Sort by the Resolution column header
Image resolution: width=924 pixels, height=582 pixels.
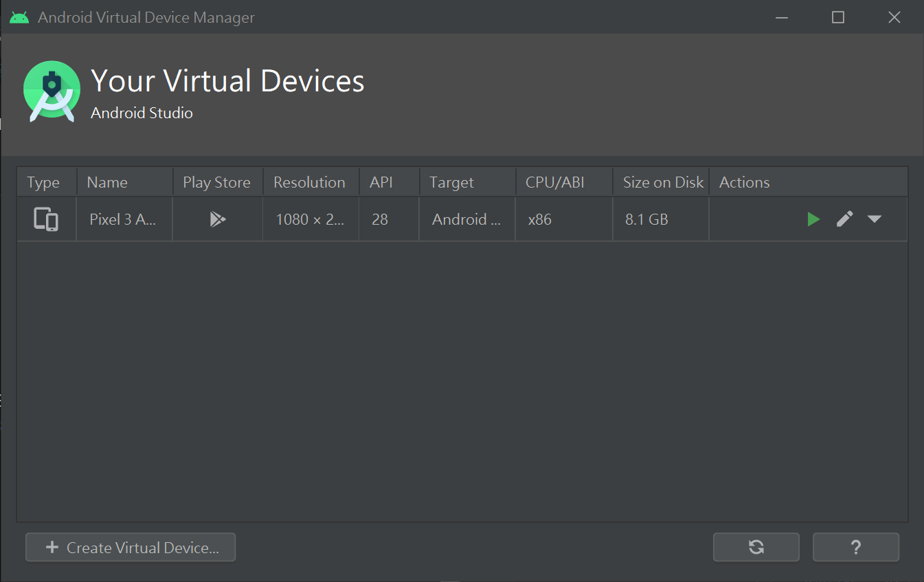click(311, 182)
